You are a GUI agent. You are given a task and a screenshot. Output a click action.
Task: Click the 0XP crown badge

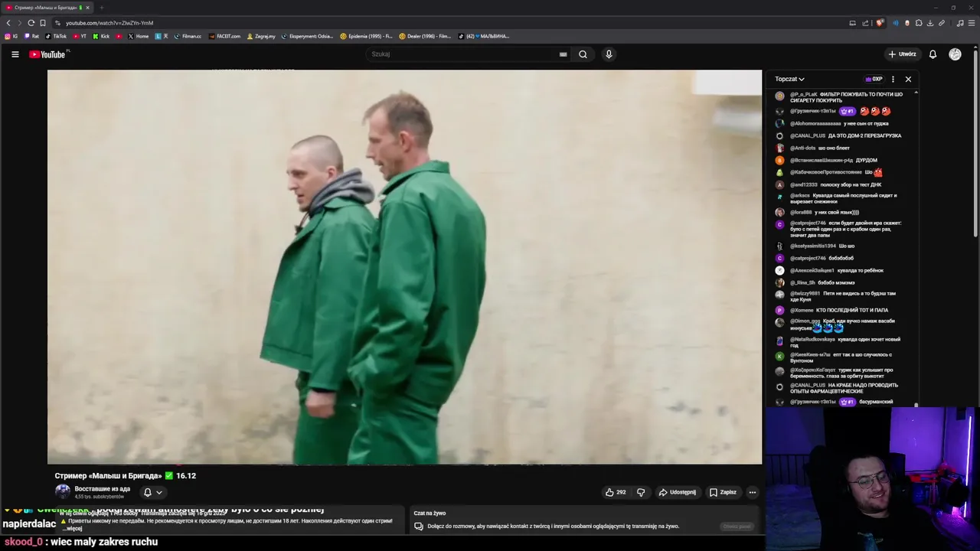click(x=874, y=79)
